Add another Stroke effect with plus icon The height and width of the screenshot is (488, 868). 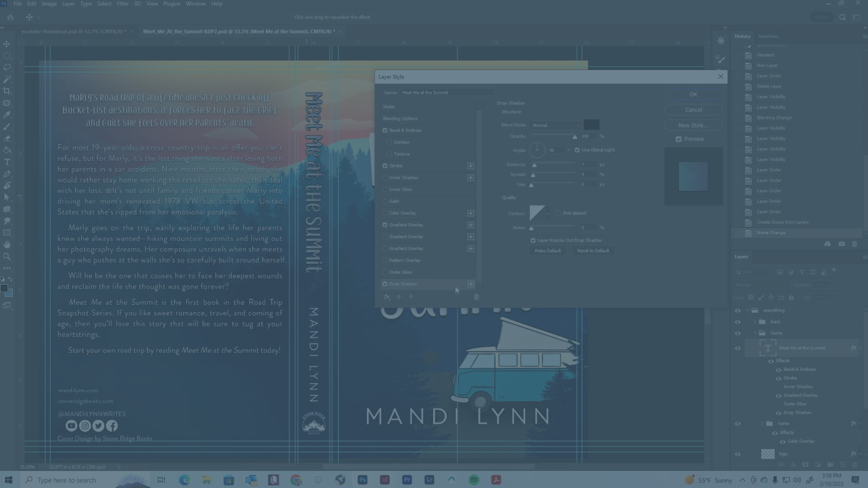pyautogui.click(x=471, y=166)
